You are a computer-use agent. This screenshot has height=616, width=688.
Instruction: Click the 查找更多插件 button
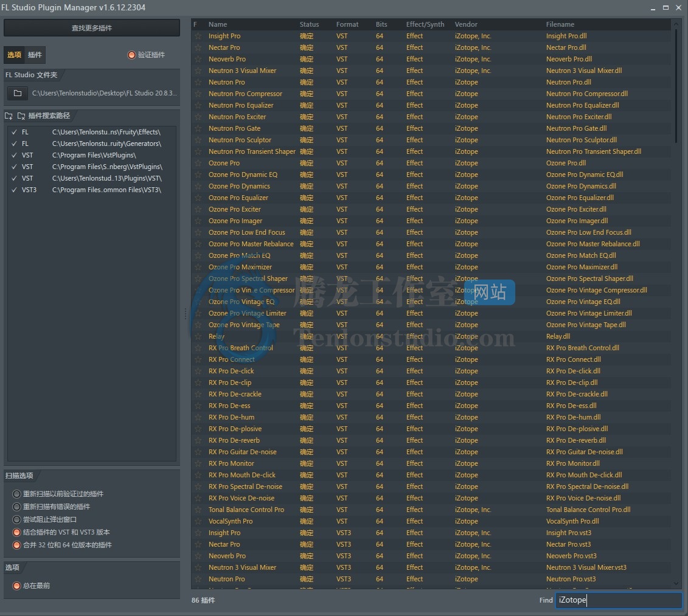tap(92, 28)
